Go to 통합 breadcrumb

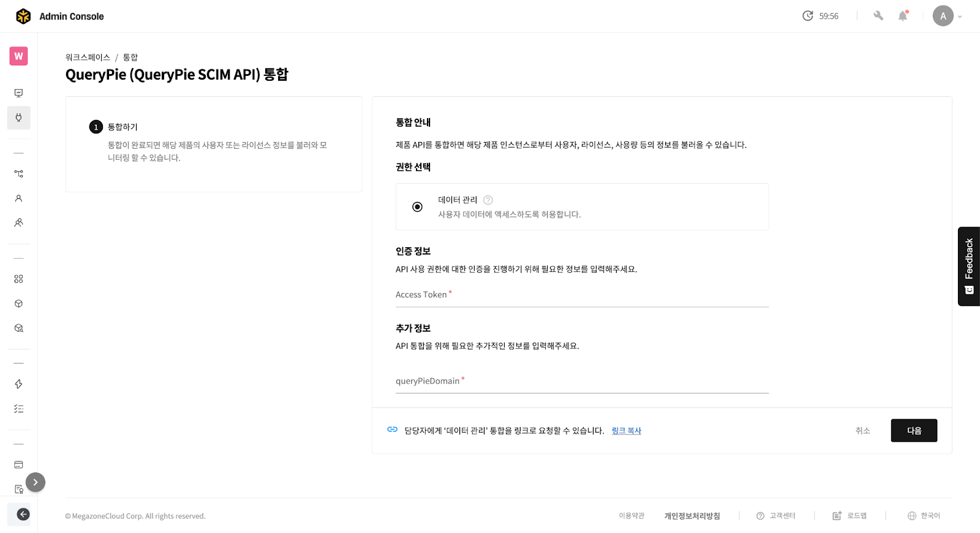tap(130, 58)
